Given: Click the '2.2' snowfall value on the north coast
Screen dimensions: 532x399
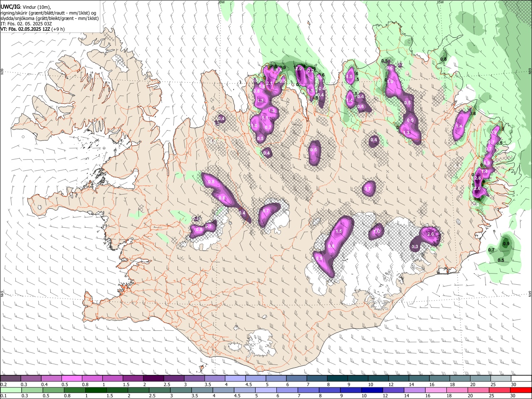Looking at the screenshot, I should click(310, 71).
